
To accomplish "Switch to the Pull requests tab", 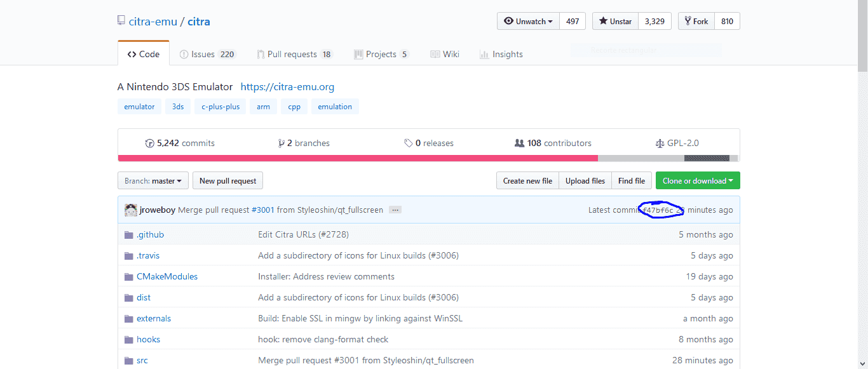I will click(x=295, y=55).
